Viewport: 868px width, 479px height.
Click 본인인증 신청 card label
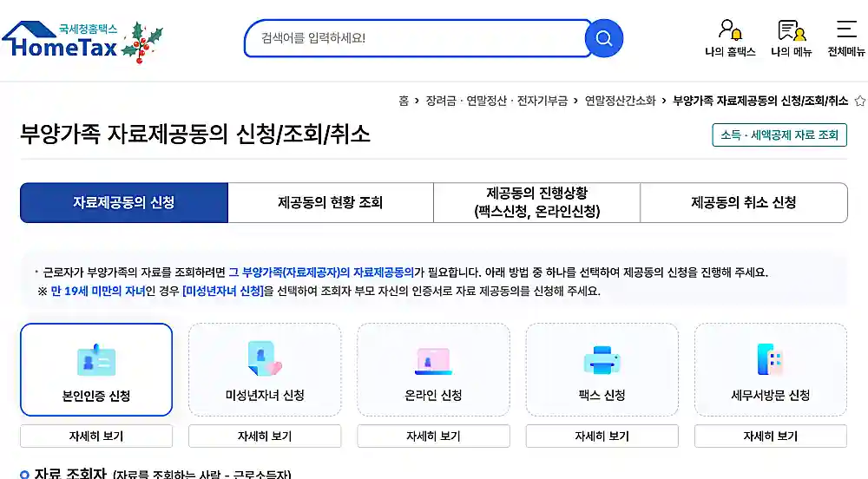[96, 396]
